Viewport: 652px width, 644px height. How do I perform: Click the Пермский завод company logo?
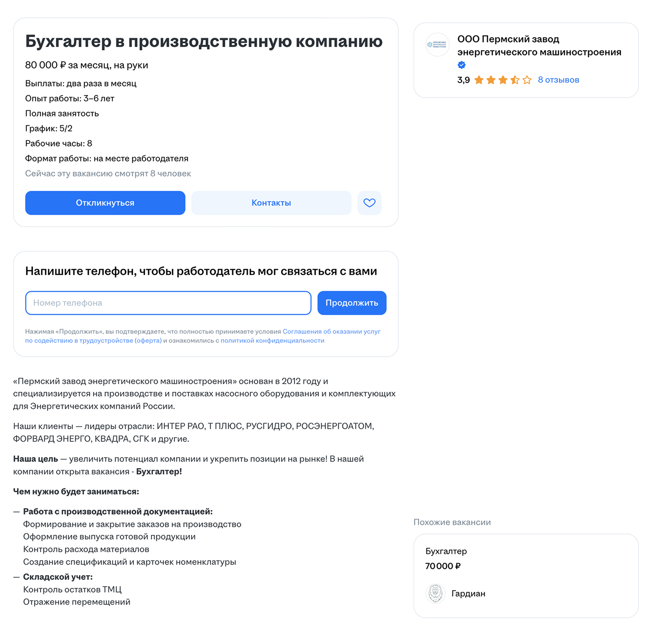(x=437, y=45)
